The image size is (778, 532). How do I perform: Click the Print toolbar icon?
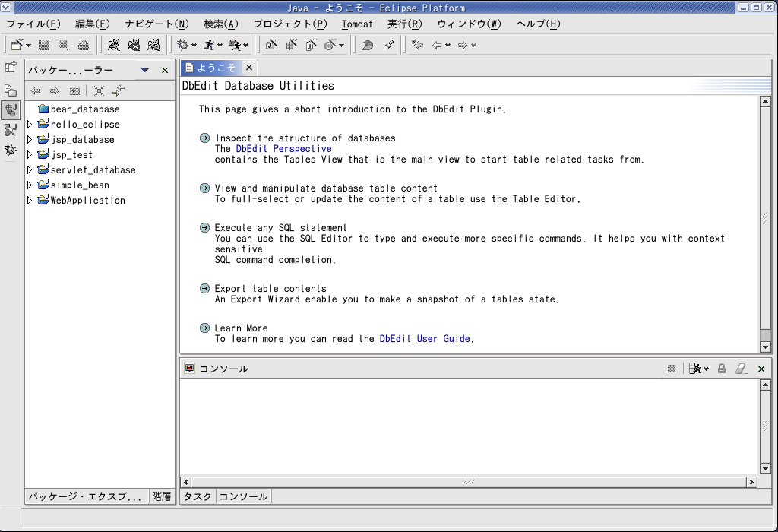click(84, 45)
